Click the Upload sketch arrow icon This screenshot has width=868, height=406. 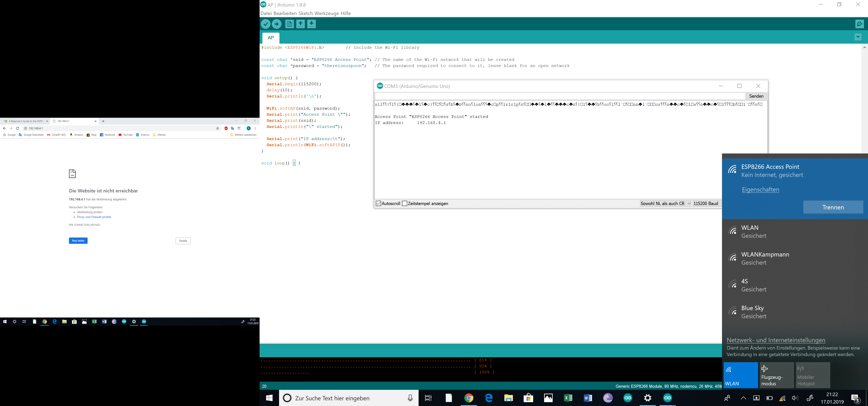coord(277,24)
